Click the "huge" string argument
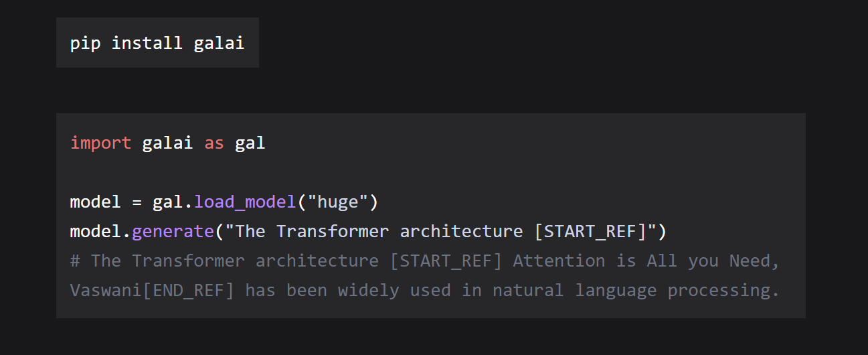Viewport: 868px width, 355px height. (x=337, y=202)
